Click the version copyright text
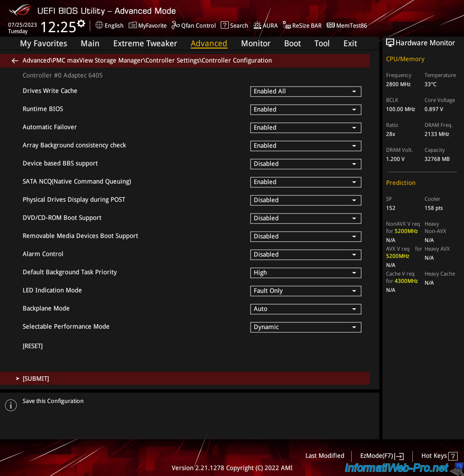The height and width of the screenshot is (476, 464). coord(232,468)
